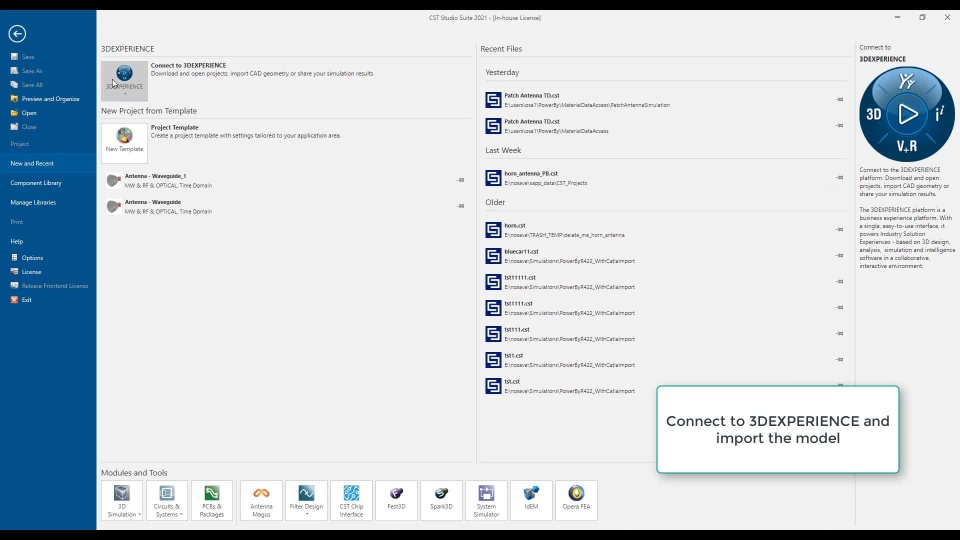Launch the System Simulator module
960x540 pixels.
point(486,500)
